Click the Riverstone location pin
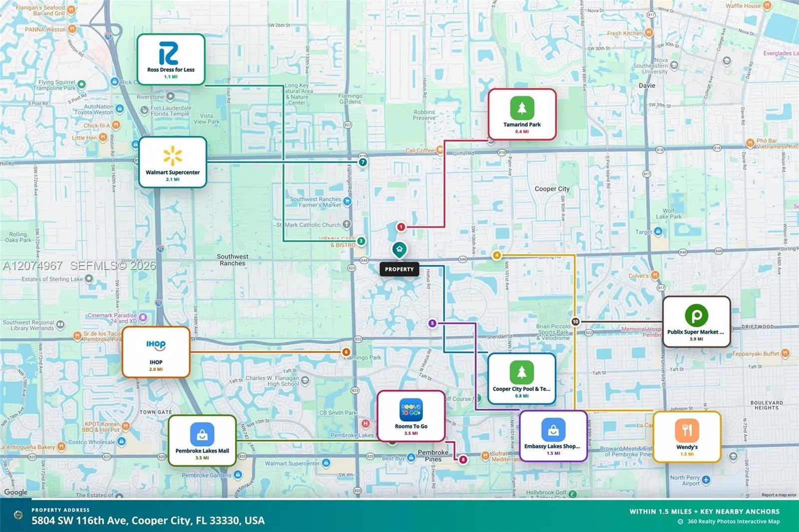Viewport: 799px width, 532px height. pyautogui.click(x=170, y=96)
